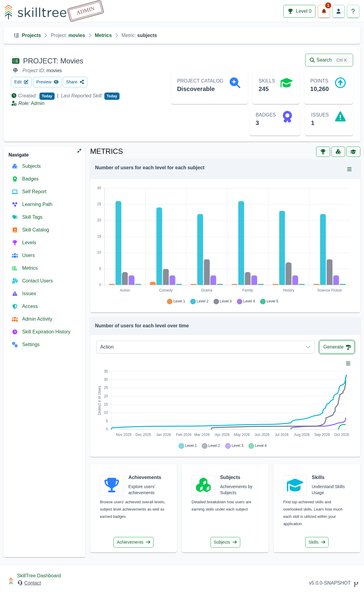Screen dimensions: 364x594
Task: Switch to achievements metrics trophy button
Action: coord(323,152)
